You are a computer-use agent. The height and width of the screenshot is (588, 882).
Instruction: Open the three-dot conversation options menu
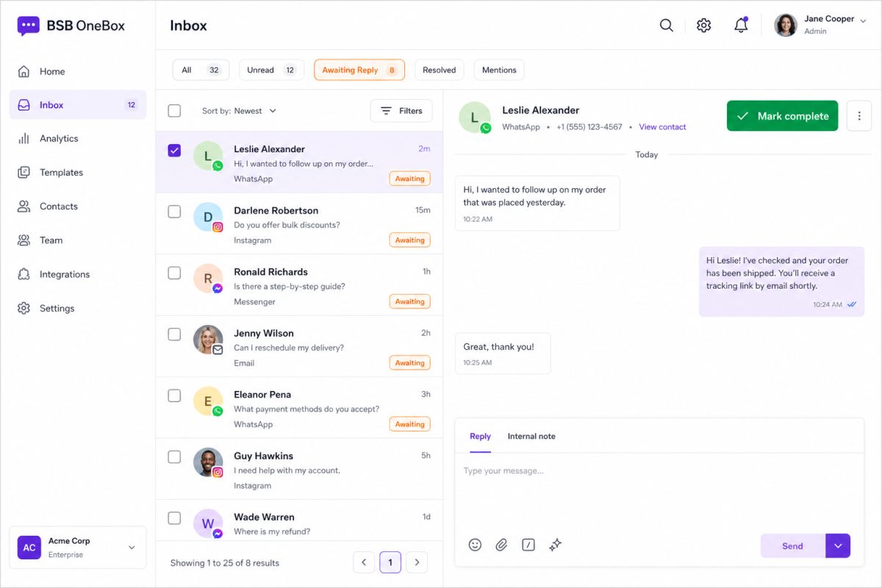tap(859, 116)
